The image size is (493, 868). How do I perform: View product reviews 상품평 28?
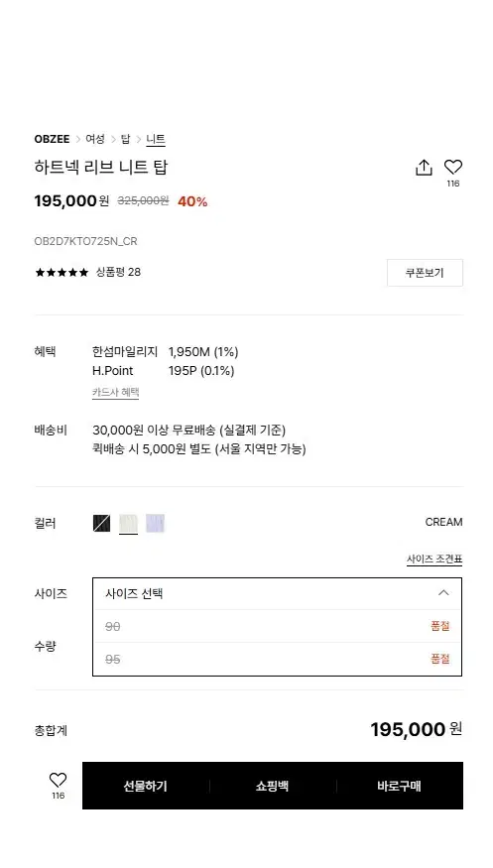(118, 272)
